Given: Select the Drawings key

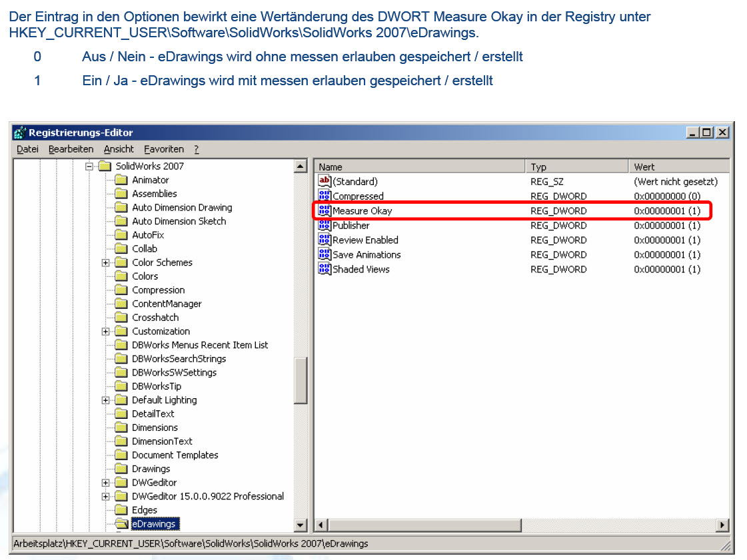Looking at the screenshot, I should click(151, 469).
